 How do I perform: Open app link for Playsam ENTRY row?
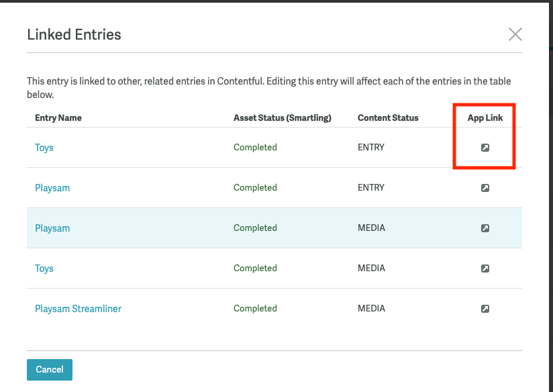[485, 188]
